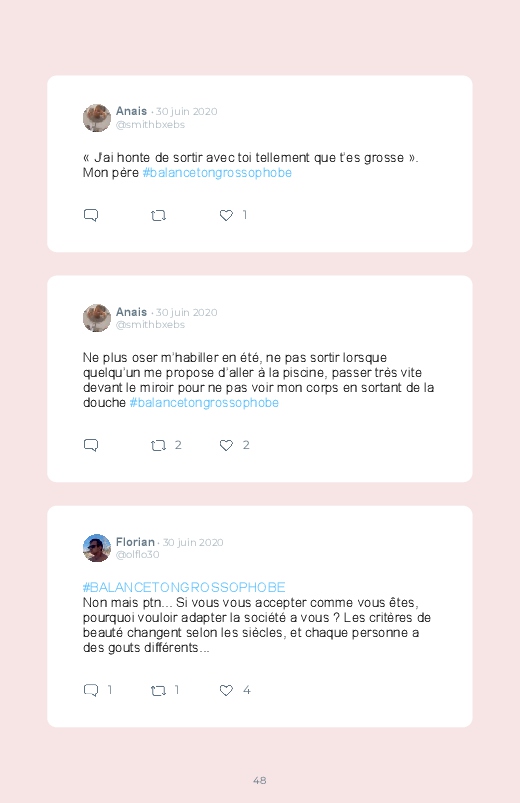The image size is (520, 803).
Task: Click reply icon on first Anais tweet
Action: point(91,215)
